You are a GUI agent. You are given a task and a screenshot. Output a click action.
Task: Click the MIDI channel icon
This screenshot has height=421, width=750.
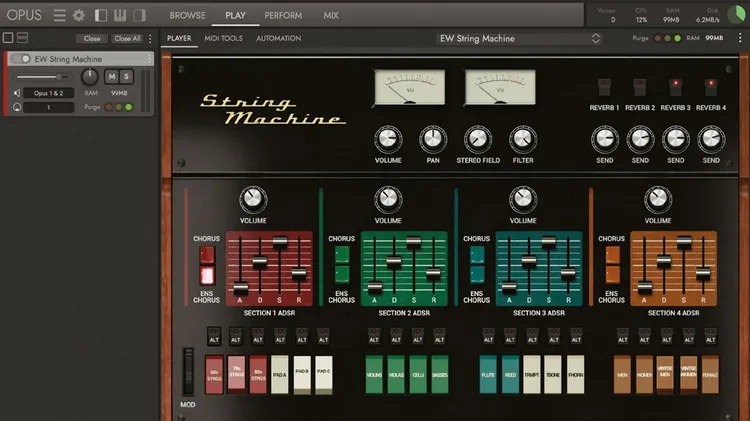coord(17,107)
